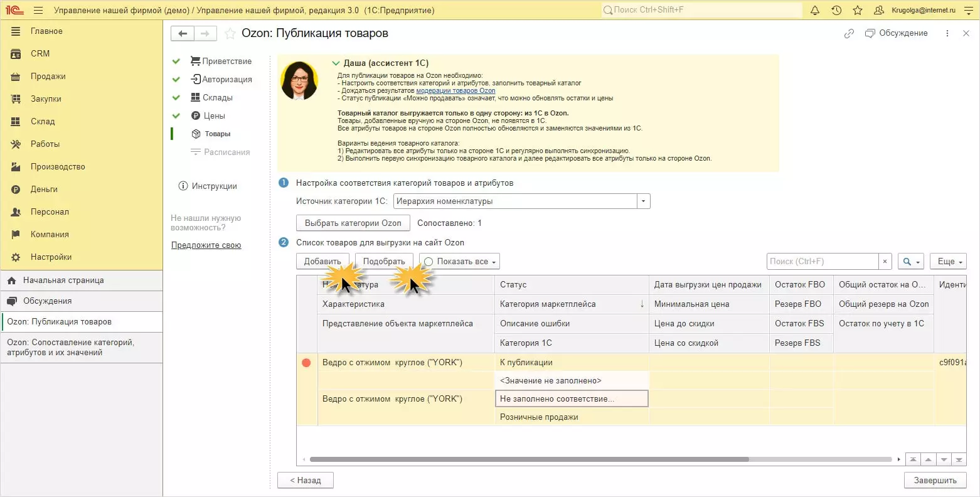Click Выбрать категории Ozon button

[x=353, y=223]
